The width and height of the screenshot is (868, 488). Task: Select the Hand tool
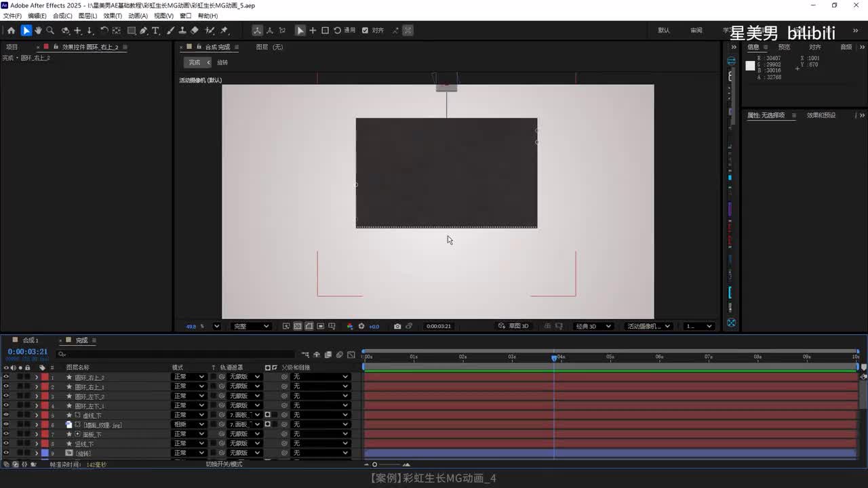[38, 30]
